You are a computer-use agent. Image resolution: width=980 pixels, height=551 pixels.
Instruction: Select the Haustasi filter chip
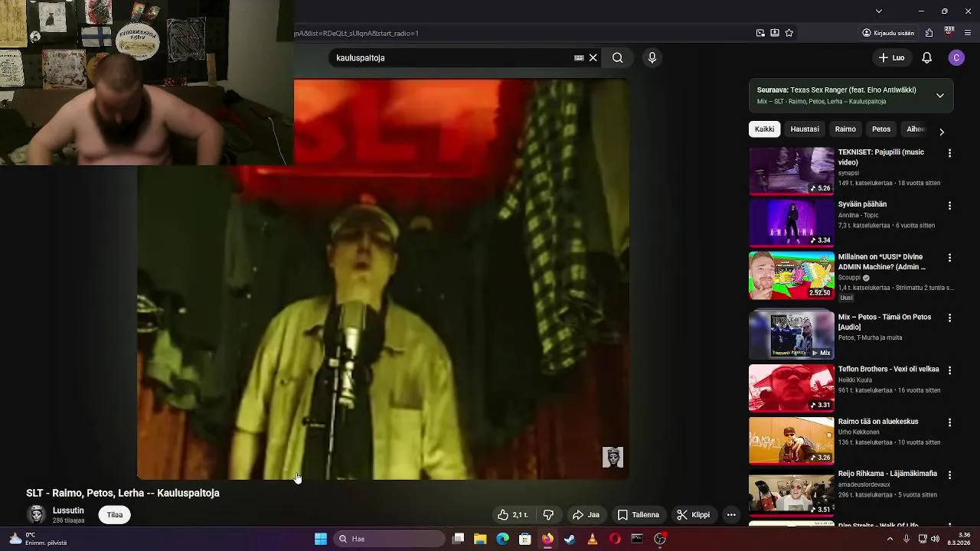805,129
